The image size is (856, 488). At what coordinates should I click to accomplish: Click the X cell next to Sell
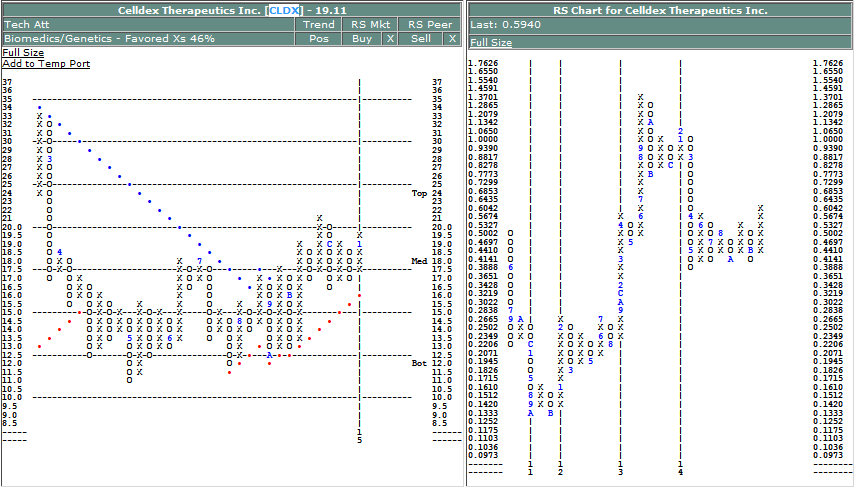pyautogui.click(x=452, y=39)
